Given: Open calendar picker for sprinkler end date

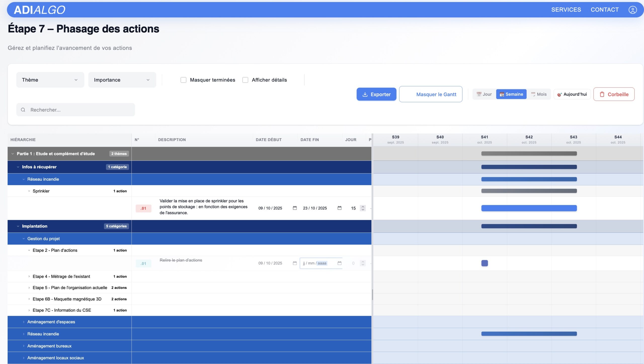Looking at the screenshot, I should click(x=339, y=208).
